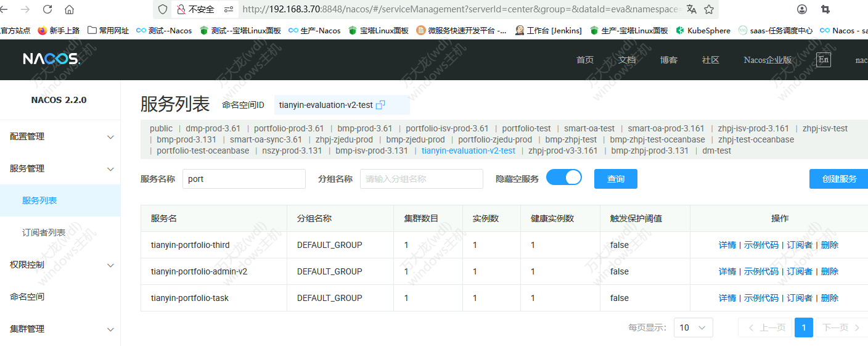Open 订阅者列表 in the sidebar
The height and width of the screenshot is (346, 868).
click(x=44, y=233)
